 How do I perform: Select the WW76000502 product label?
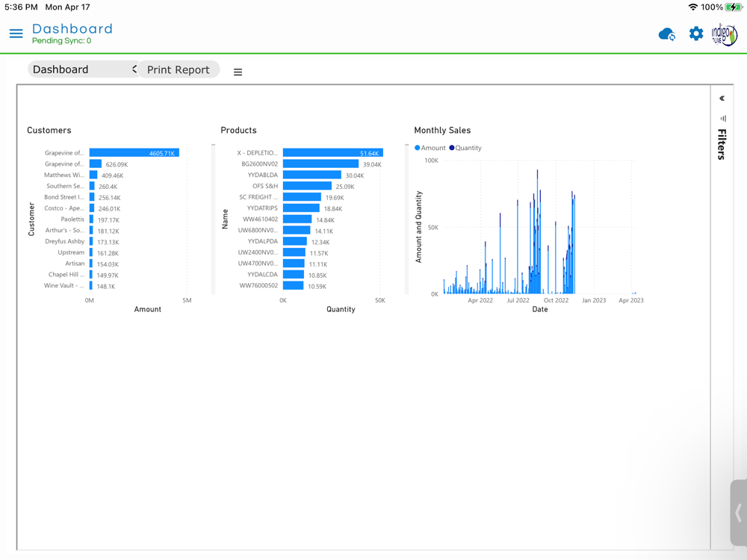258,285
